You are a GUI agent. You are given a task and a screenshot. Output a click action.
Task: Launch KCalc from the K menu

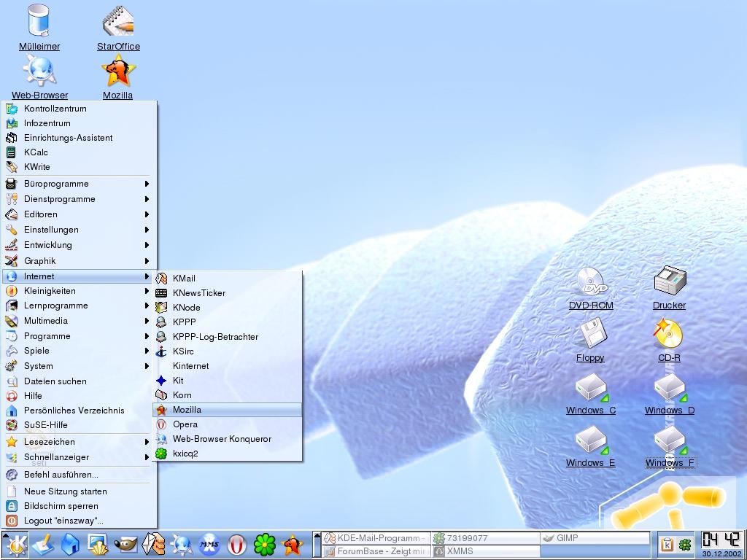[79, 152]
